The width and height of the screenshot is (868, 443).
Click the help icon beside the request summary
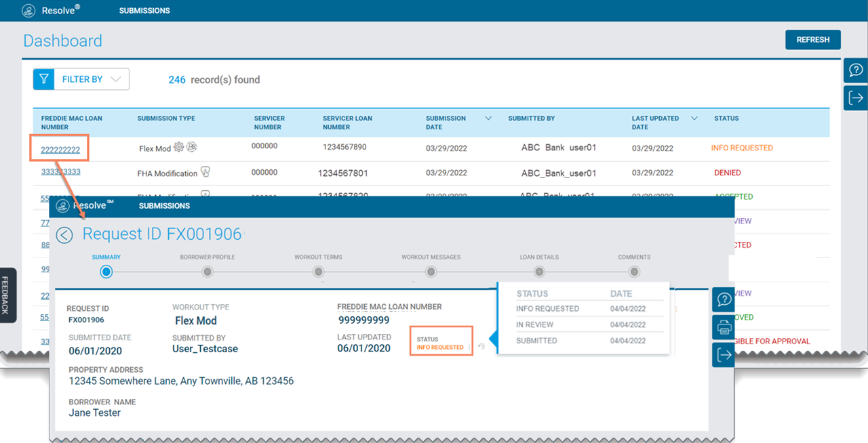[x=724, y=300]
